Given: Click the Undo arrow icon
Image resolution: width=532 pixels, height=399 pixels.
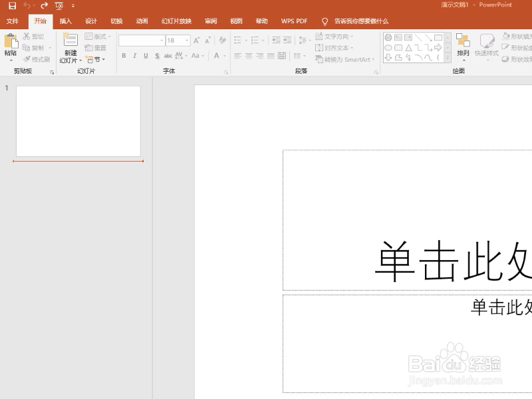Looking at the screenshot, I should click(27, 5).
